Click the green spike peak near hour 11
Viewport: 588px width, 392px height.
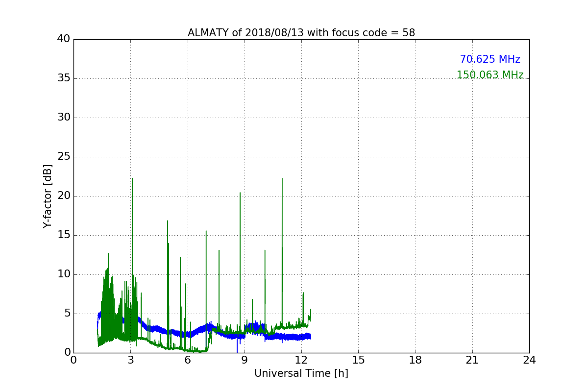coord(282,179)
